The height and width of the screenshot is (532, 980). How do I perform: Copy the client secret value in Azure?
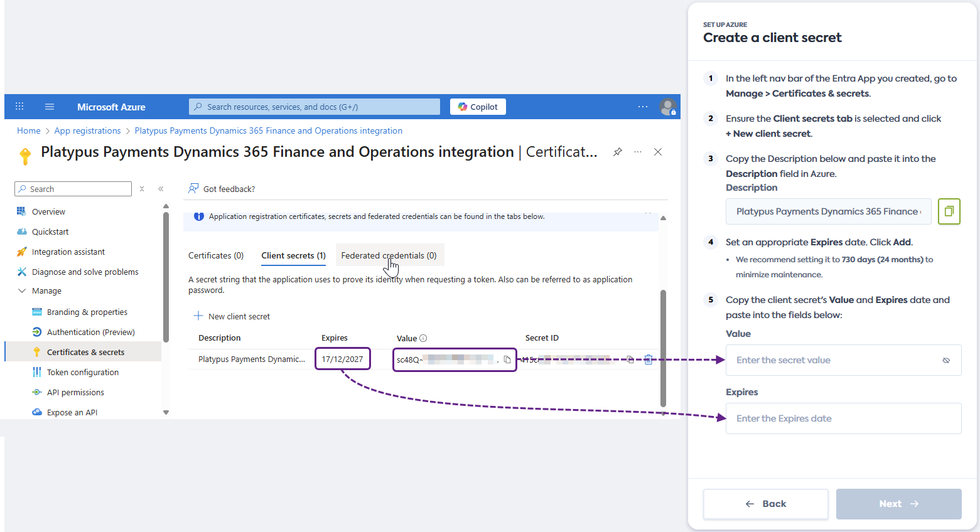pyautogui.click(x=507, y=359)
